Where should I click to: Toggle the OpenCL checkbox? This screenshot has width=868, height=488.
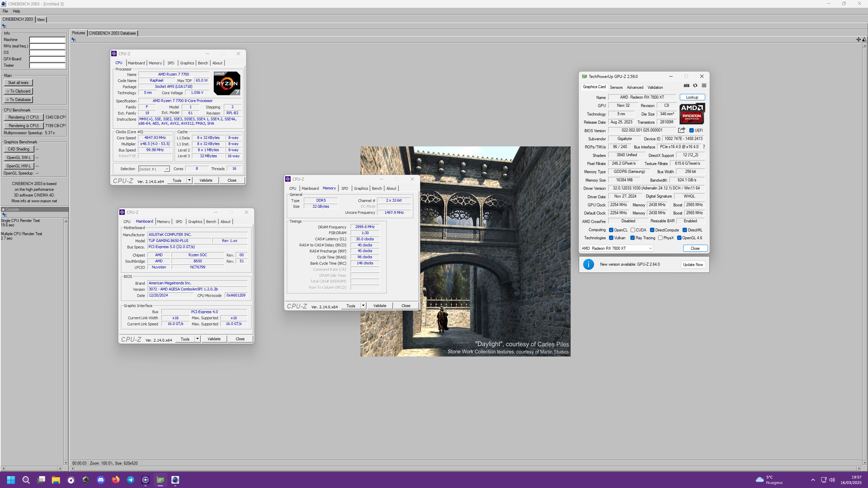click(611, 230)
